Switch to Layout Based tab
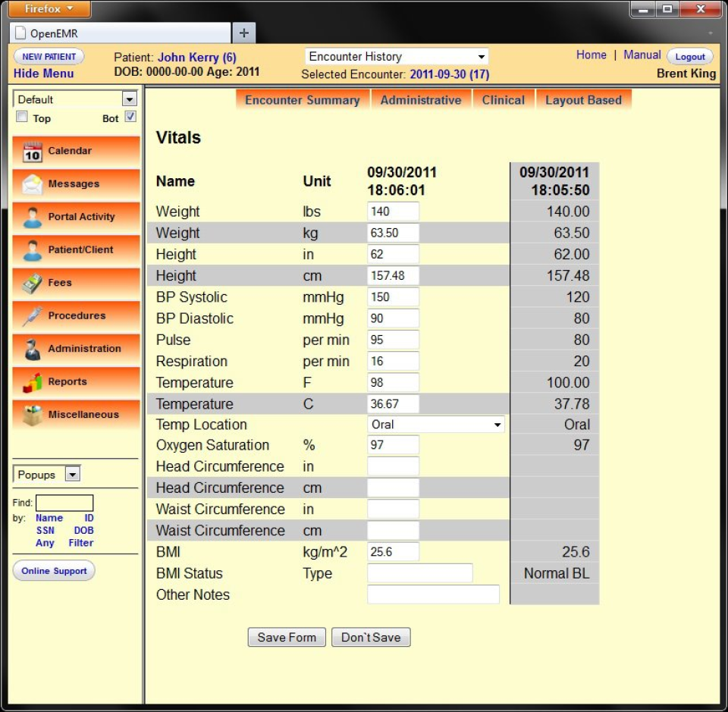The image size is (728, 712). [x=583, y=100]
